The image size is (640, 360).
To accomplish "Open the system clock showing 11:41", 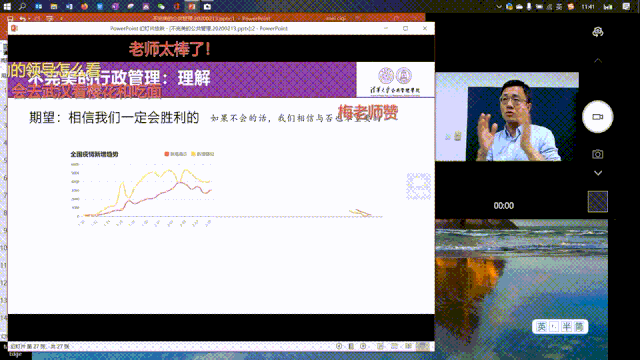I will coord(588,7).
